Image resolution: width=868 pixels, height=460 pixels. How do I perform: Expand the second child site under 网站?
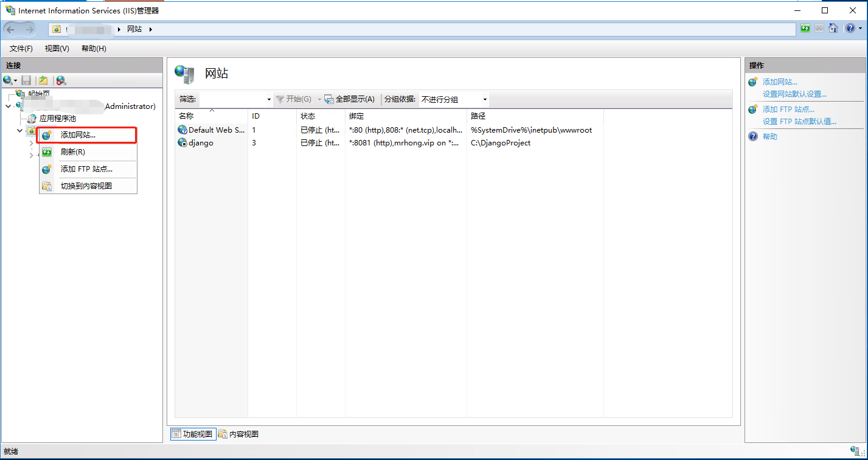[32, 156]
